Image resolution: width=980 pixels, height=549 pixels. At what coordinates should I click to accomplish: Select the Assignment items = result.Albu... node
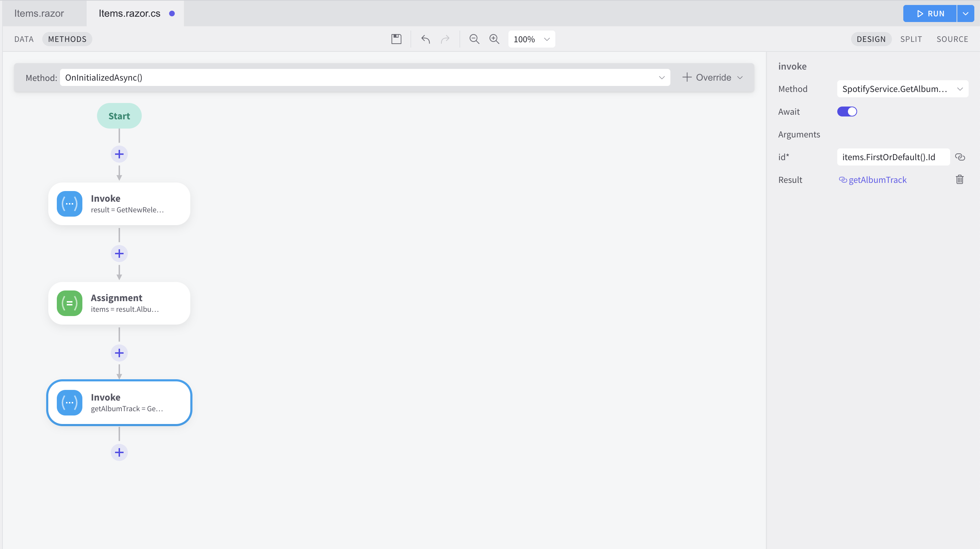pos(119,303)
